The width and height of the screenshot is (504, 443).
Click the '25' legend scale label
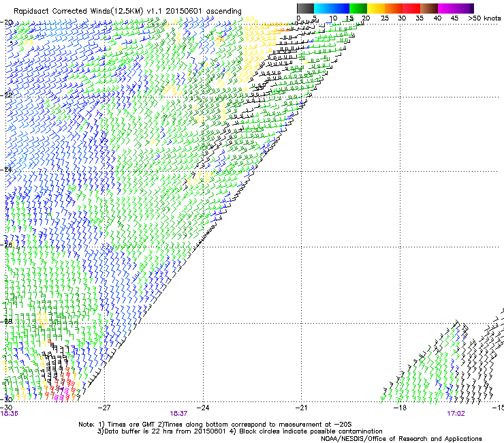385,18
